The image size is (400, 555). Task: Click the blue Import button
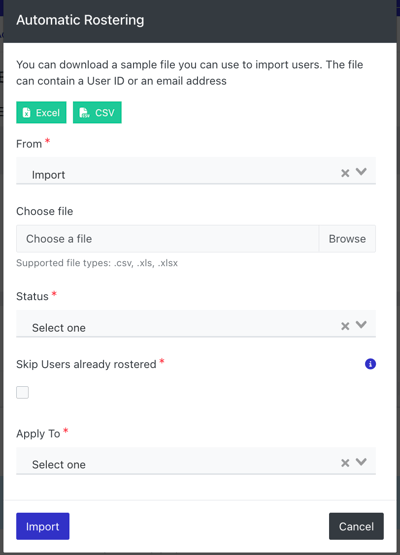click(x=42, y=526)
